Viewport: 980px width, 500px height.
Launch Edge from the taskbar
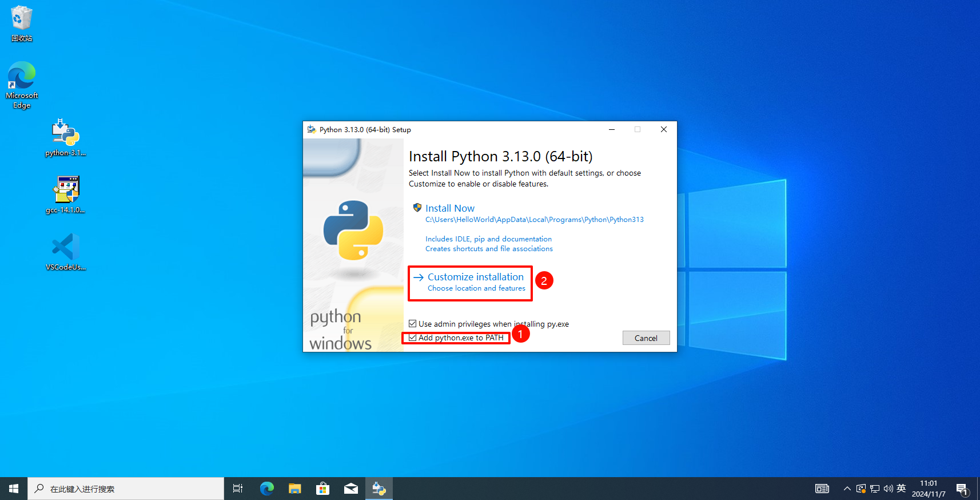click(267, 489)
